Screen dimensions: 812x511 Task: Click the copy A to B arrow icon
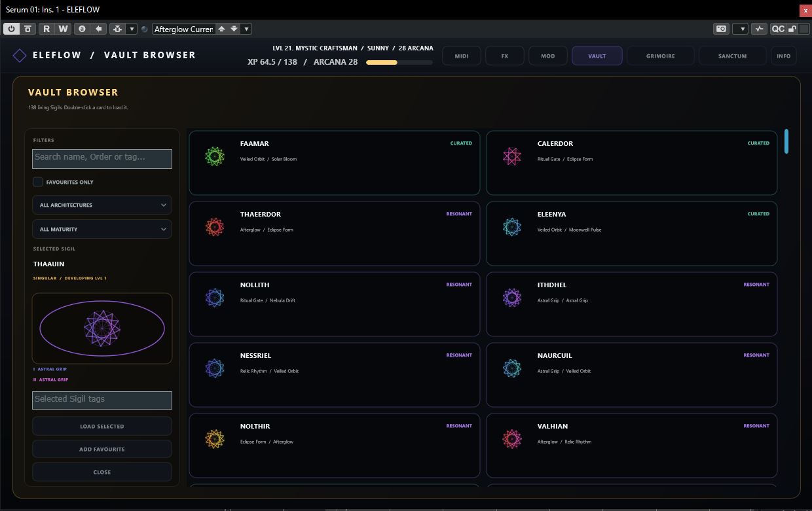(x=99, y=29)
